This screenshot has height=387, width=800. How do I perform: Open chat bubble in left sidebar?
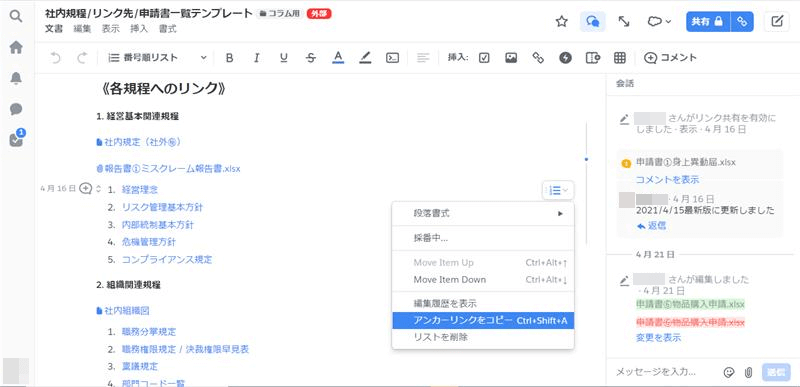click(16, 109)
